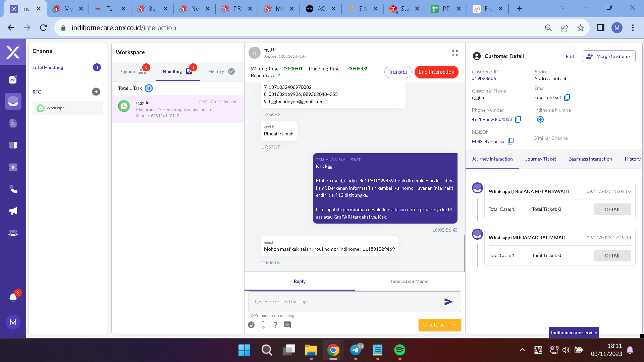Click the attachment paperclip icon
Image resolution: width=644 pixels, height=362 pixels.
tap(263, 325)
